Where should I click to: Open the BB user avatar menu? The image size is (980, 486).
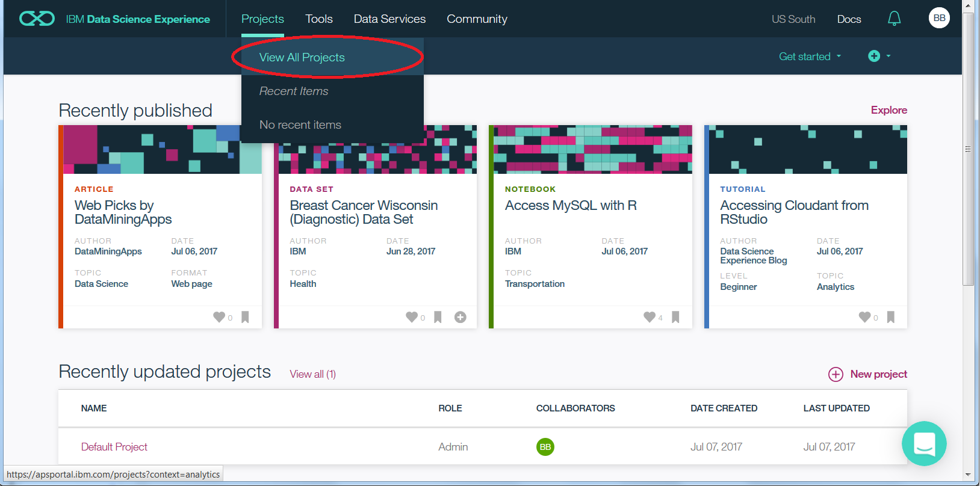[939, 18]
